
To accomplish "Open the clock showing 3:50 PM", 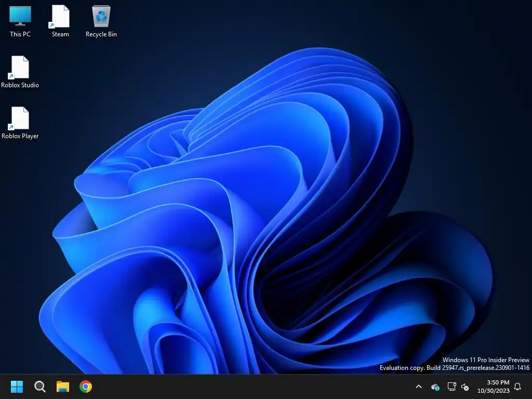I will pos(494,387).
